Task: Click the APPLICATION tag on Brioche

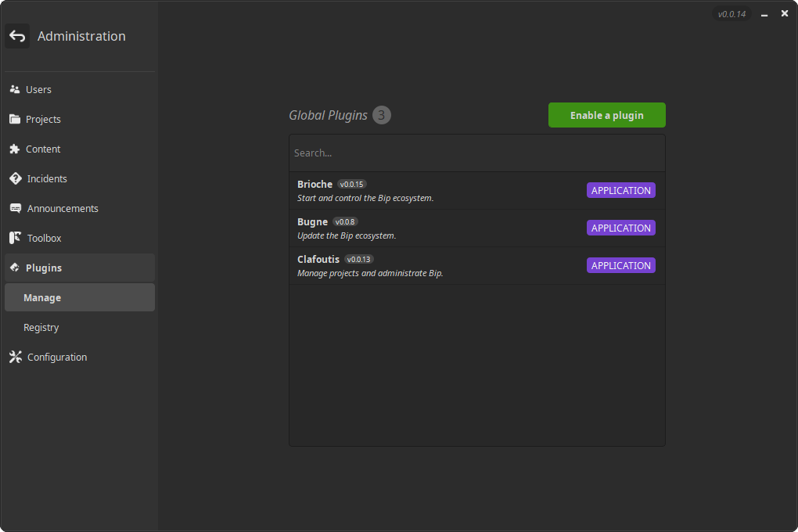Action: pyautogui.click(x=620, y=190)
